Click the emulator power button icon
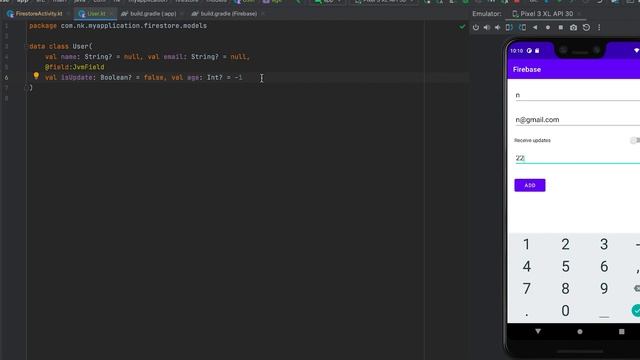Viewport: 640px width, 360px height. [x=476, y=27]
